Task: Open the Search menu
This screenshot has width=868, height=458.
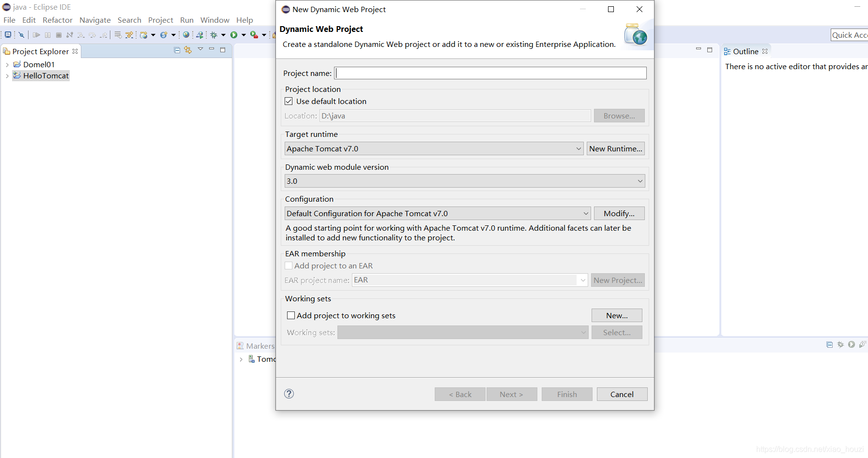Action: click(129, 20)
